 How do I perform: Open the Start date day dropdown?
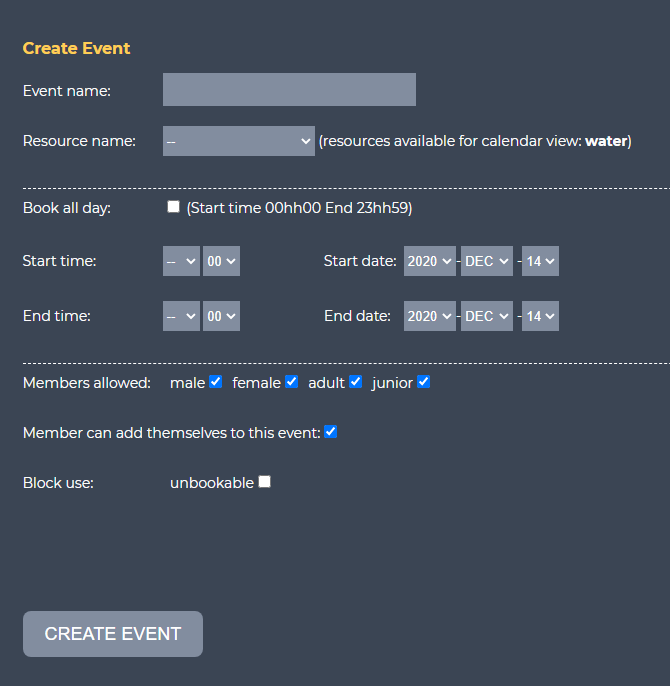tap(540, 261)
